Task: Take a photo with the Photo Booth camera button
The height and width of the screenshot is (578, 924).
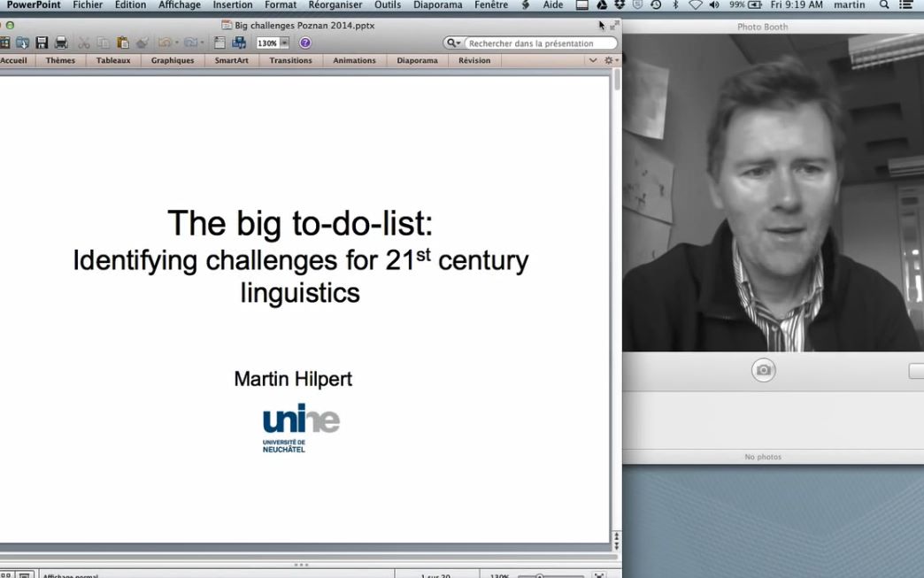Action: click(763, 370)
